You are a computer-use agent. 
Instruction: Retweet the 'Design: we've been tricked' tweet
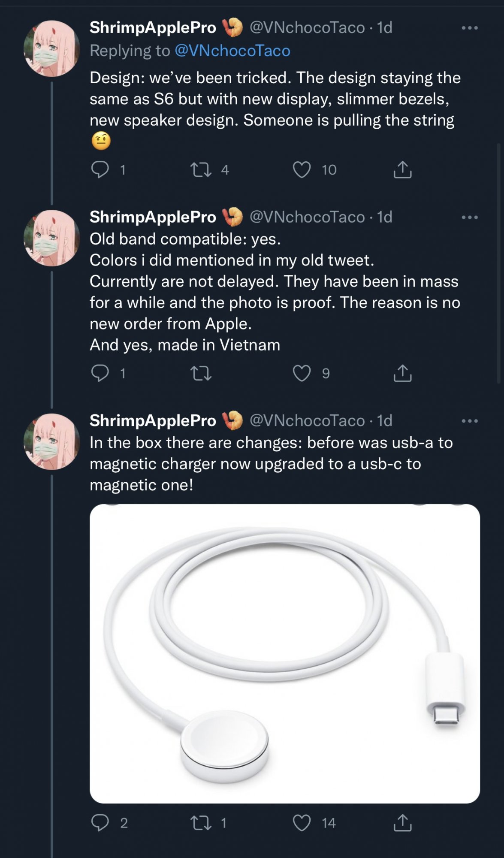click(x=201, y=169)
